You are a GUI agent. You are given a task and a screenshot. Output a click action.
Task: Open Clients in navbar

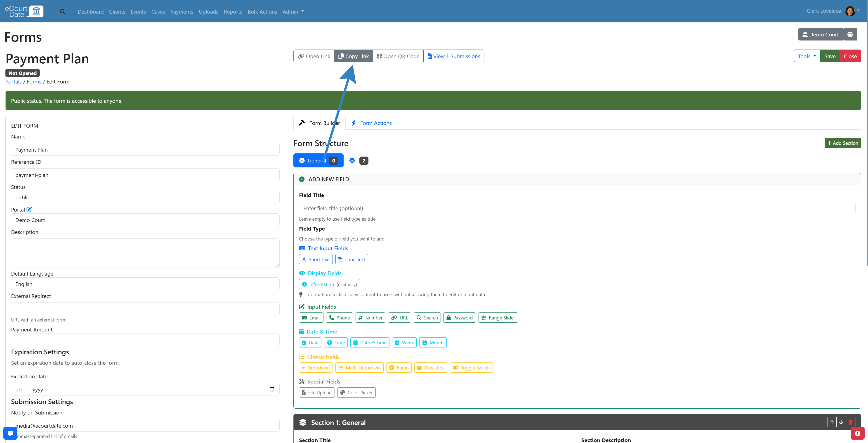tap(117, 12)
